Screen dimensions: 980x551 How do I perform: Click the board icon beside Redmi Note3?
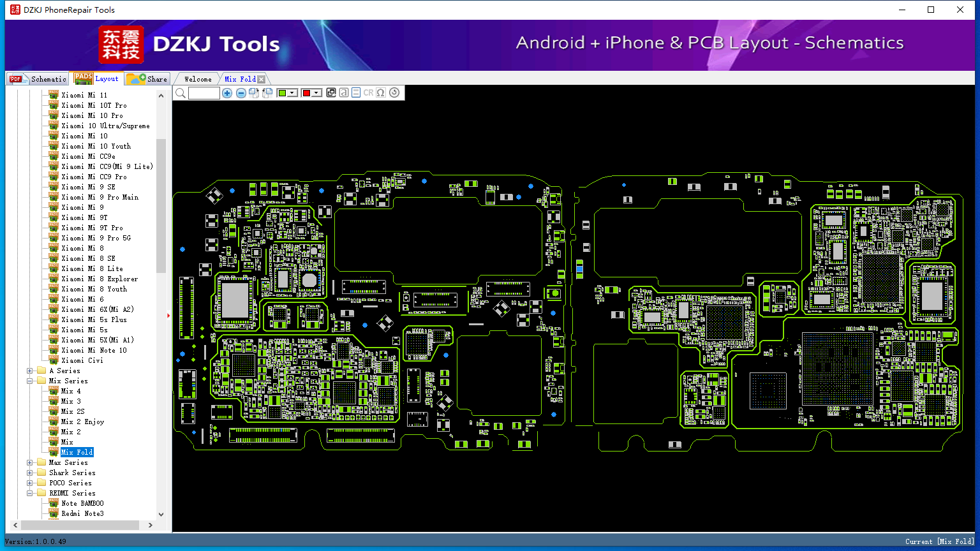(x=54, y=513)
